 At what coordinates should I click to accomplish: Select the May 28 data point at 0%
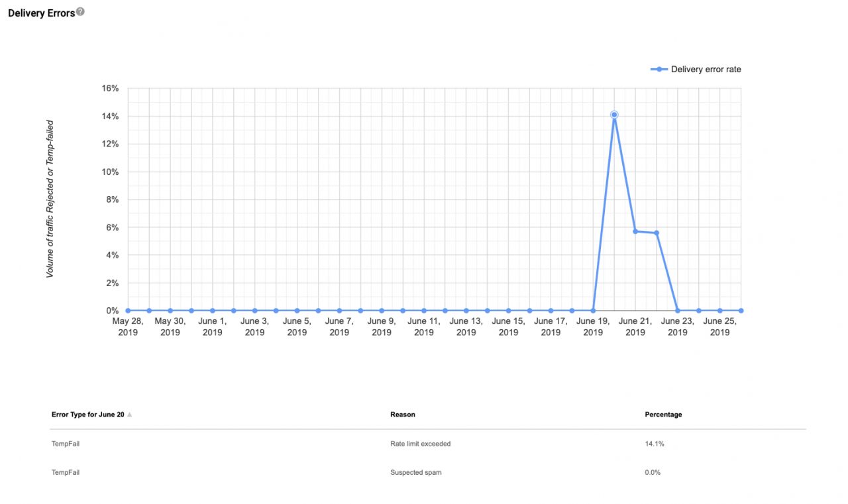[128, 311]
